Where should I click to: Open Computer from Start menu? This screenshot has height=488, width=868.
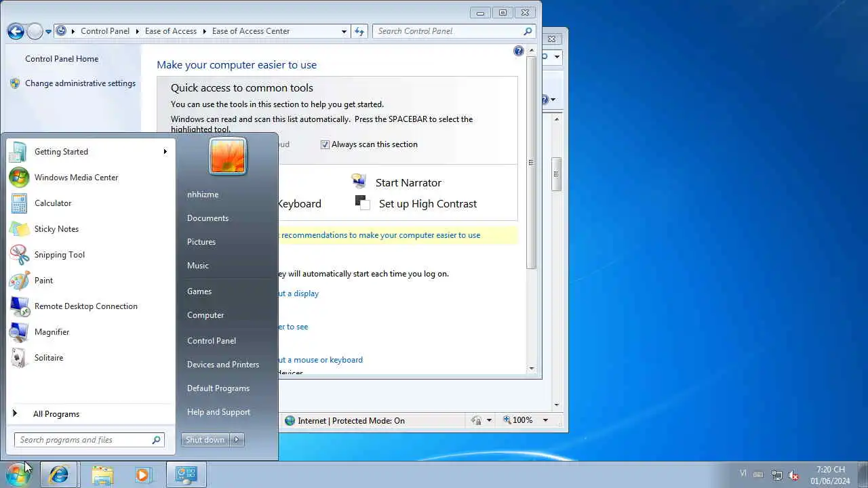(205, 315)
